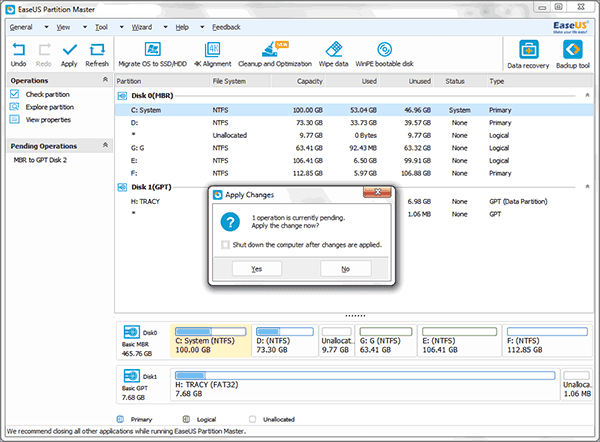Select the E: partition row
This screenshot has width=600, height=442.
pos(354,161)
